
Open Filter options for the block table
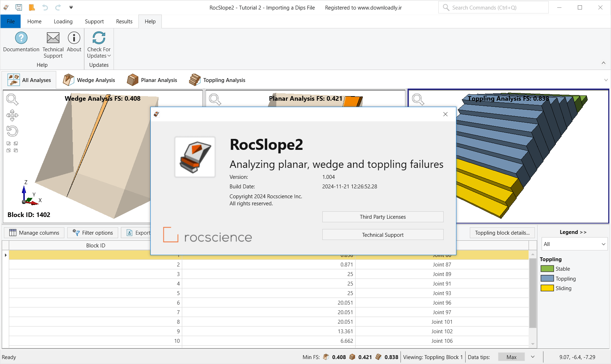tap(92, 233)
